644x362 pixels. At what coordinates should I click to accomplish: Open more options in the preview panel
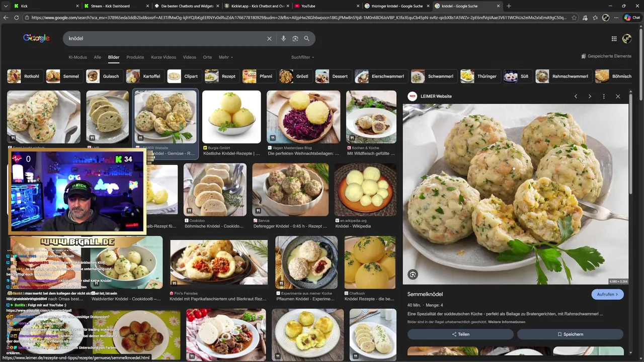click(604, 96)
